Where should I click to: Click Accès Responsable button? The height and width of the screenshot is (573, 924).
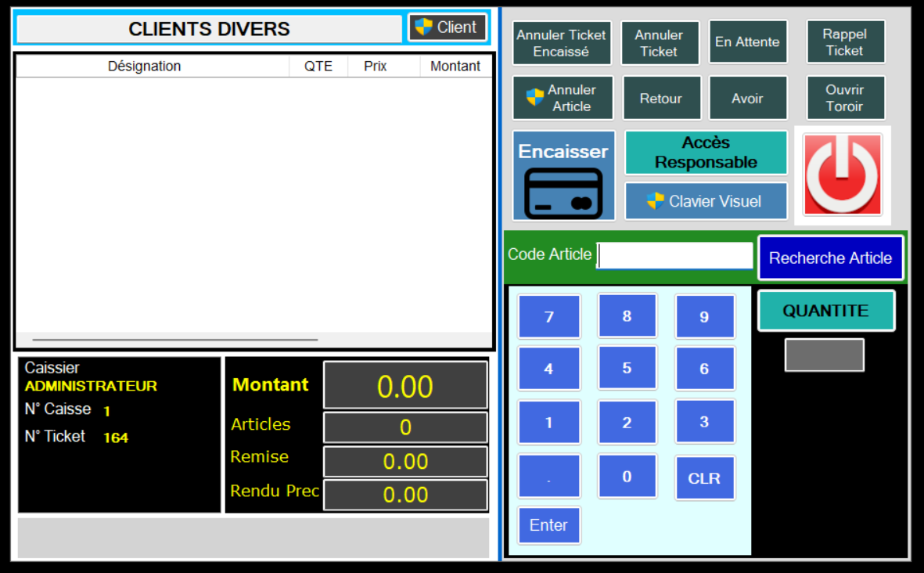point(706,153)
